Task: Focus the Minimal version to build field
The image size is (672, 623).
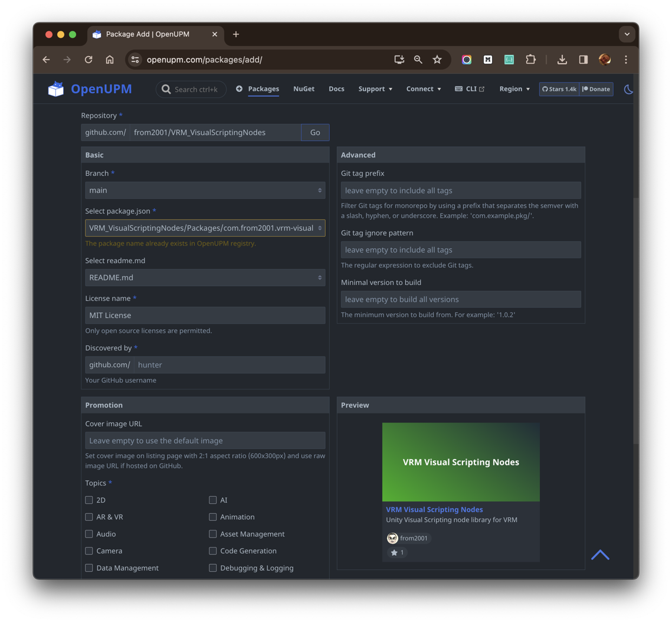Action: [x=461, y=300]
